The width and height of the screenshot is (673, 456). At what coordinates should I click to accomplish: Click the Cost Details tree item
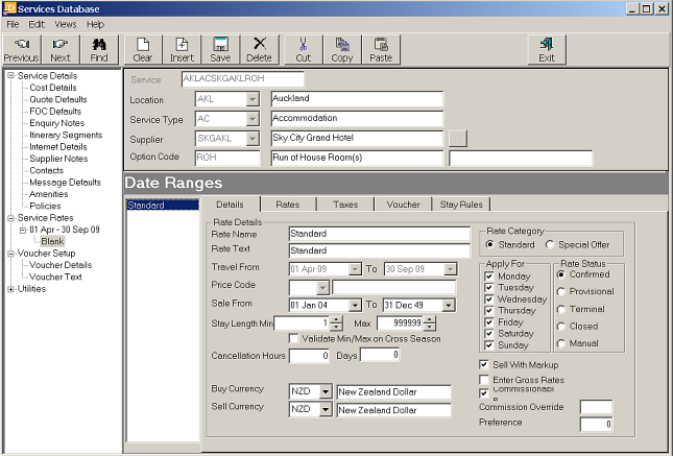click(52, 88)
